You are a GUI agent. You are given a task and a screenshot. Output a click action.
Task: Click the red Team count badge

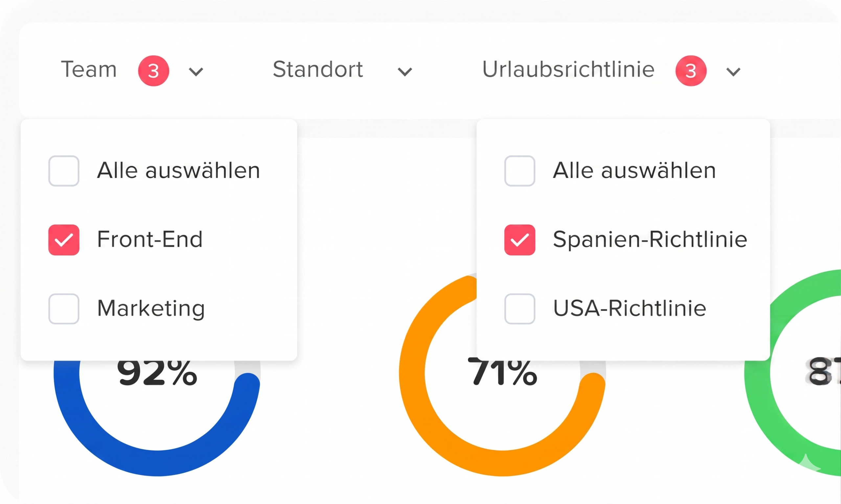(x=153, y=71)
